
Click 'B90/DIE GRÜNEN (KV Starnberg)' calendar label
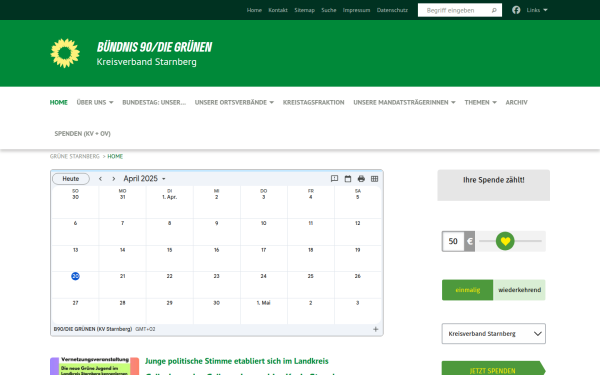click(x=93, y=329)
